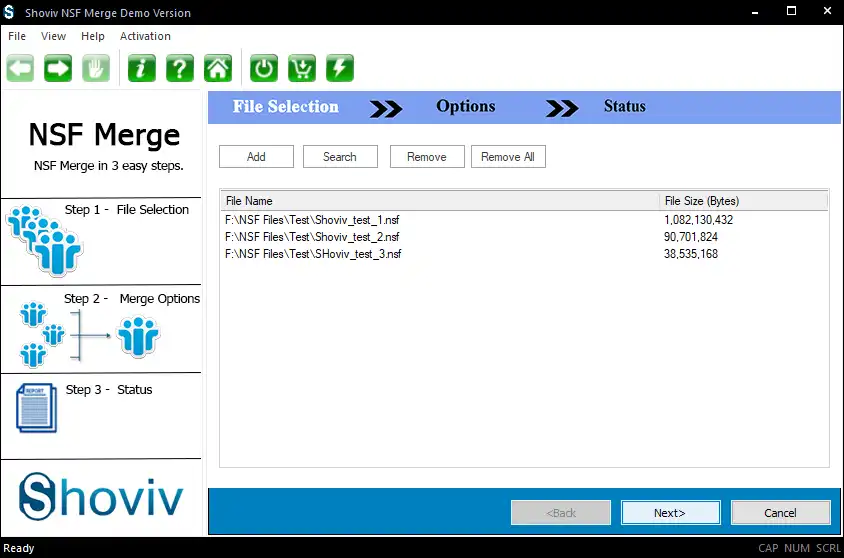Screen dimensions: 844x558
Task: Click the green stop hand toolbar icon
Action: [x=96, y=68]
